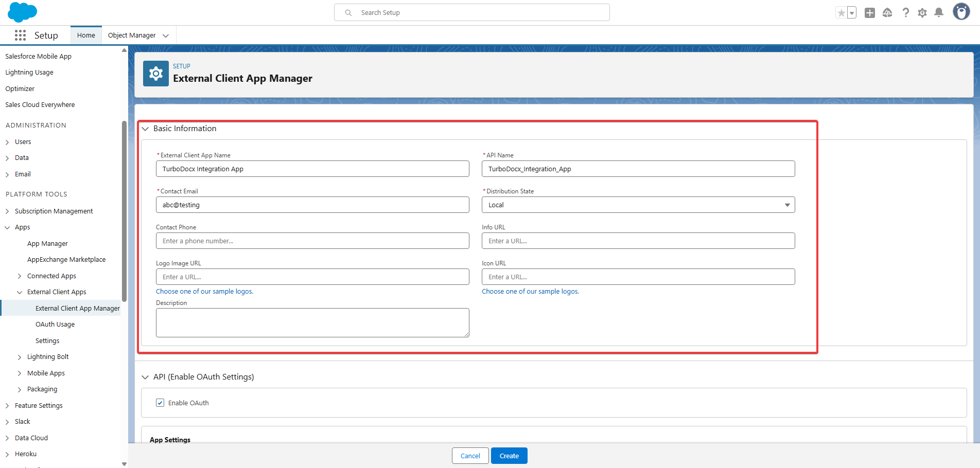The height and width of the screenshot is (468, 980).
Task: Open the App Launcher grid icon
Action: (x=20, y=35)
